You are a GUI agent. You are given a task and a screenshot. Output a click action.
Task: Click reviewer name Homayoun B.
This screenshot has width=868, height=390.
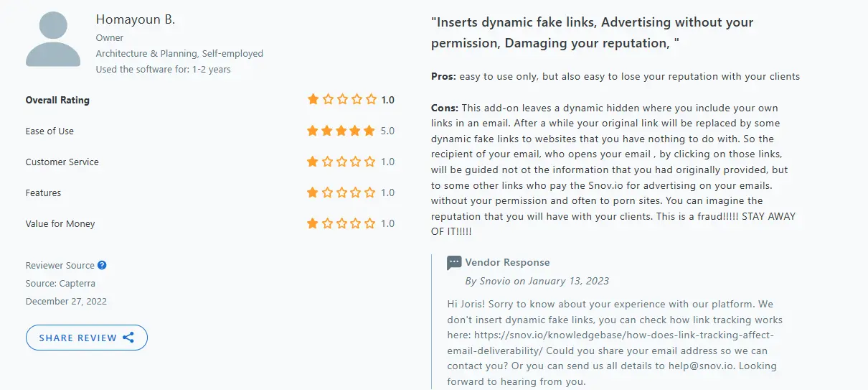(135, 19)
